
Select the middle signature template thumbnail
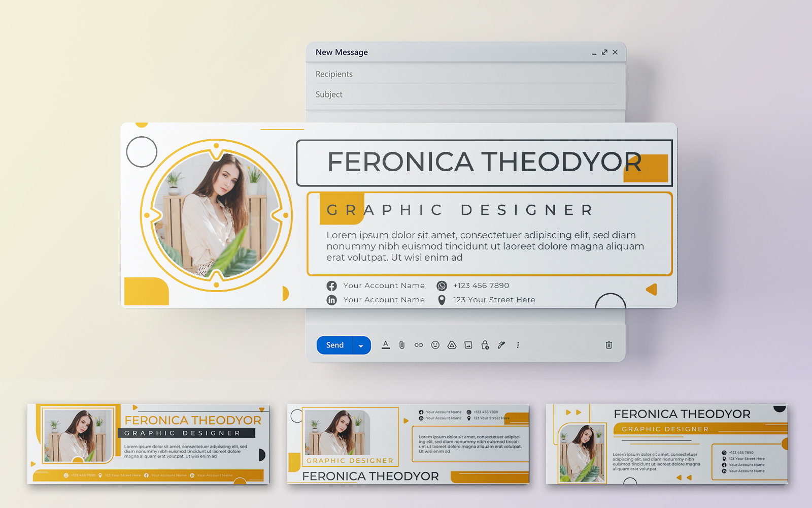[408, 443]
